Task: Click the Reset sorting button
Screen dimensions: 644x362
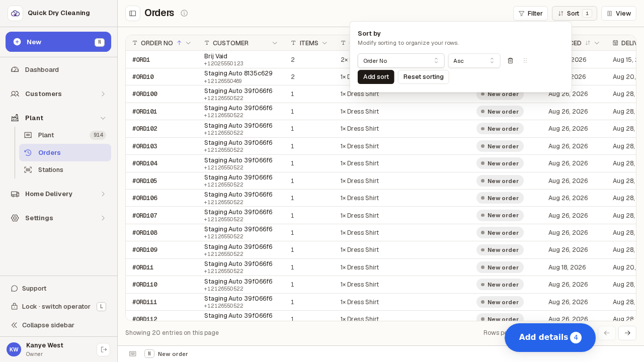Action: [424, 77]
